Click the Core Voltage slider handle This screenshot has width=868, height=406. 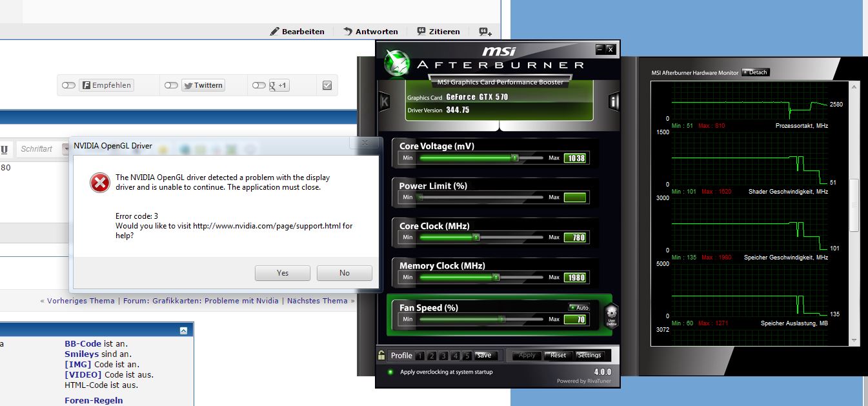coord(514,157)
